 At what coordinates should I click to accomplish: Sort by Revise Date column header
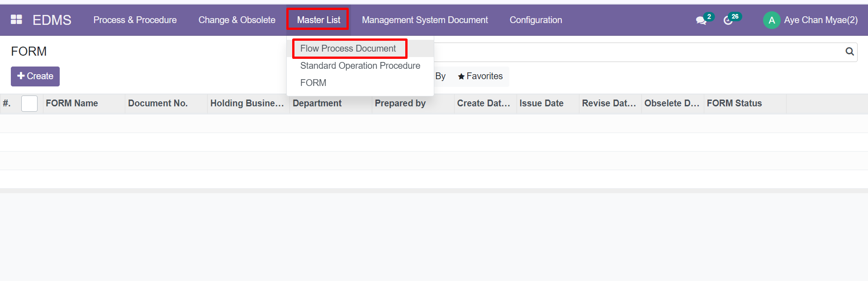click(610, 104)
